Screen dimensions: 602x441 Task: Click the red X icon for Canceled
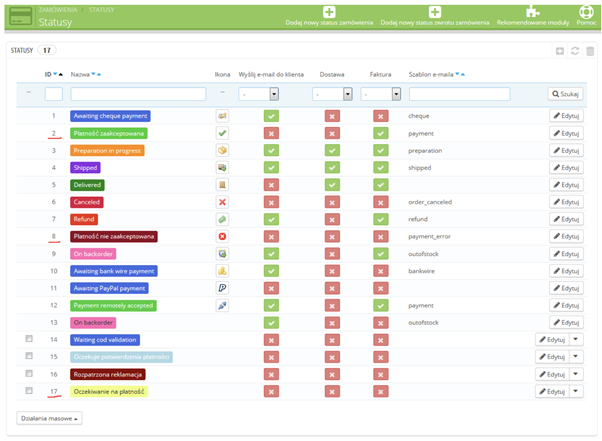coord(222,202)
